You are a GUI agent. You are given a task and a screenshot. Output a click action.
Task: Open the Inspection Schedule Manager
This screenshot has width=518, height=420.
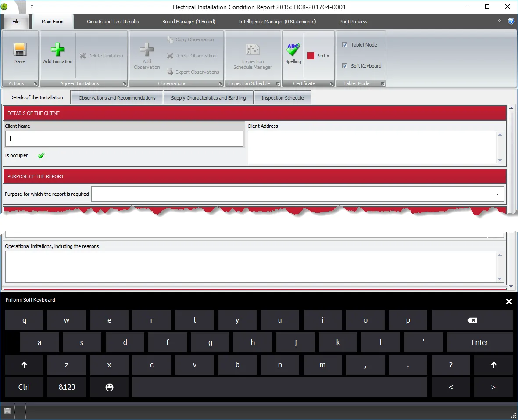point(253,54)
